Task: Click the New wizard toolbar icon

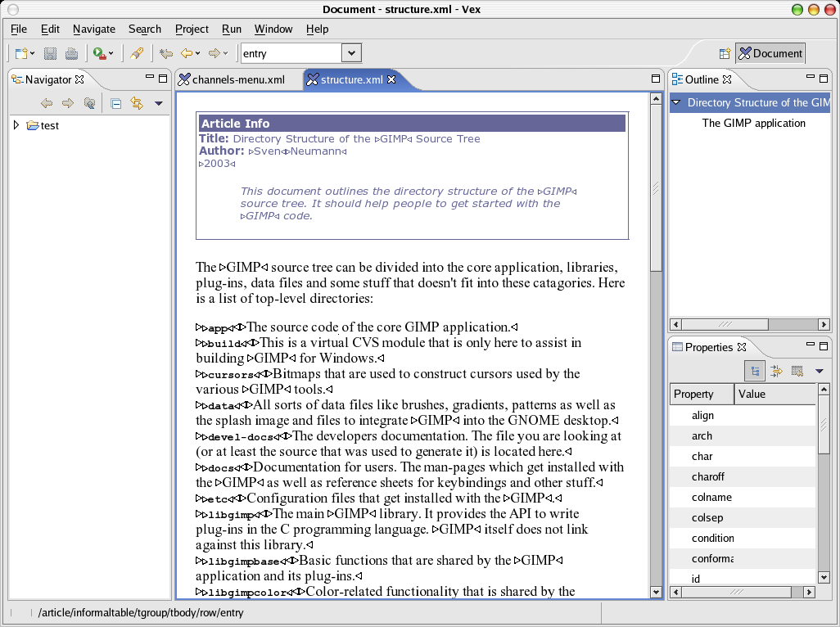Action: point(21,53)
